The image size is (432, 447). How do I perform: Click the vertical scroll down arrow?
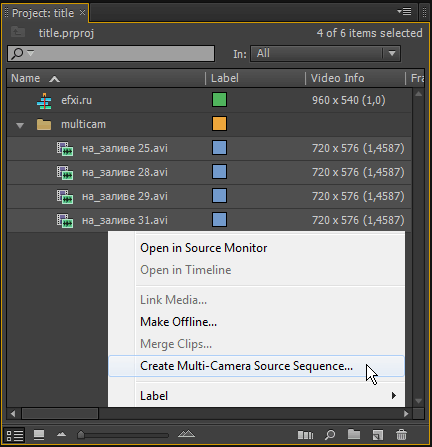[419, 401]
